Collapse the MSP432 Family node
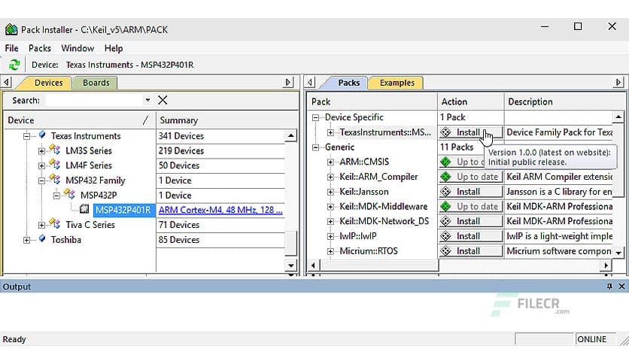Viewport: 629px width, 364px height. [x=41, y=180]
